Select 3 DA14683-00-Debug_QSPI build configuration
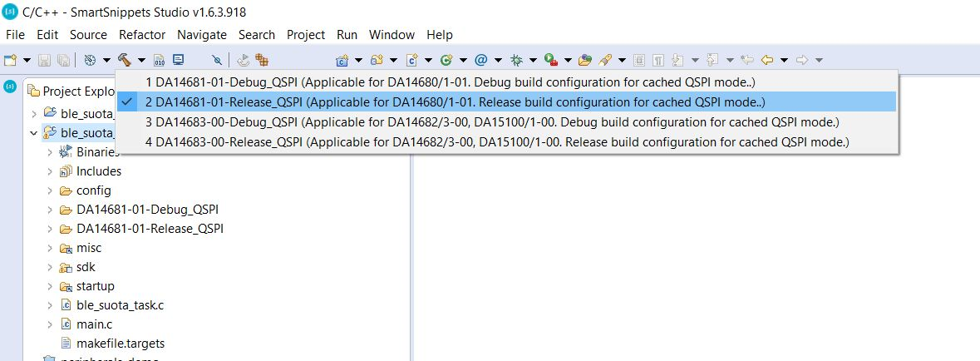This screenshot has width=980, height=361. tap(507, 122)
